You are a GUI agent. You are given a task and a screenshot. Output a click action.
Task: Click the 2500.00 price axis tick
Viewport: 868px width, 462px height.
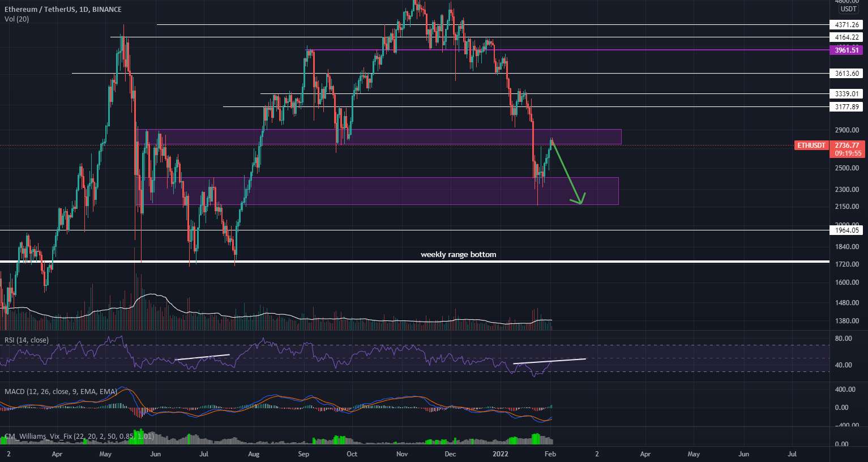(x=847, y=168)
